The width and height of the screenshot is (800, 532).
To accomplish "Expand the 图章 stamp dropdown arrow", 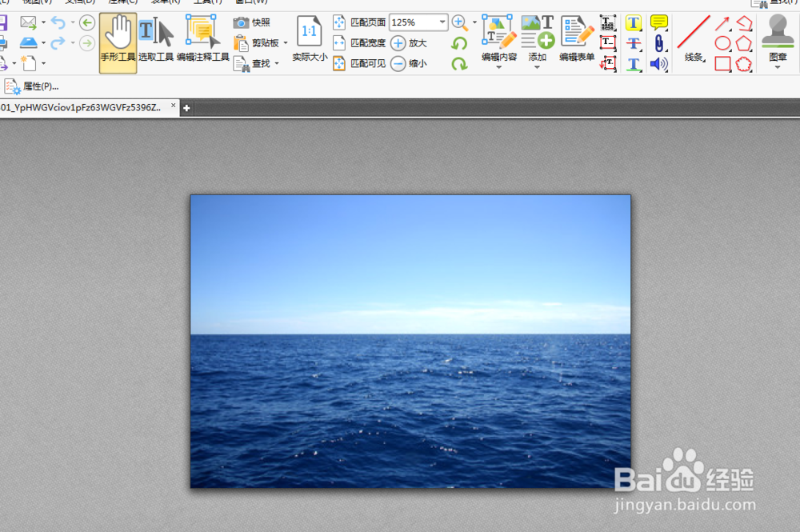I will point(778,67).
